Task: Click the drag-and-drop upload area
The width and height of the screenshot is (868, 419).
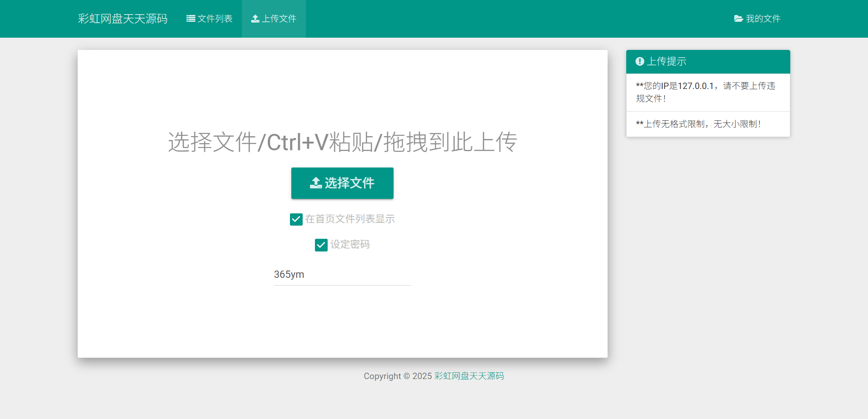Action: [342, 142]
